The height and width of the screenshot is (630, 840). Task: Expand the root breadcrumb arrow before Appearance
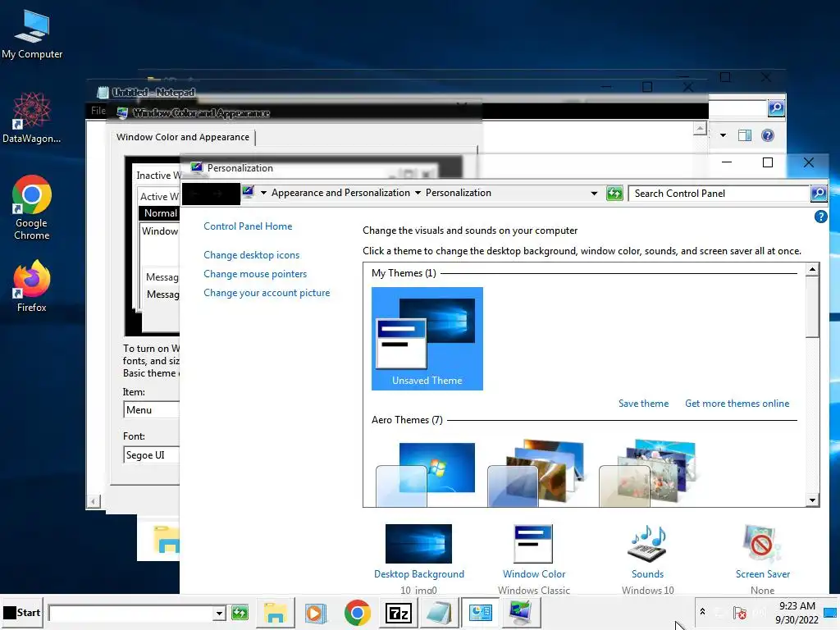(x=263, y=193)
